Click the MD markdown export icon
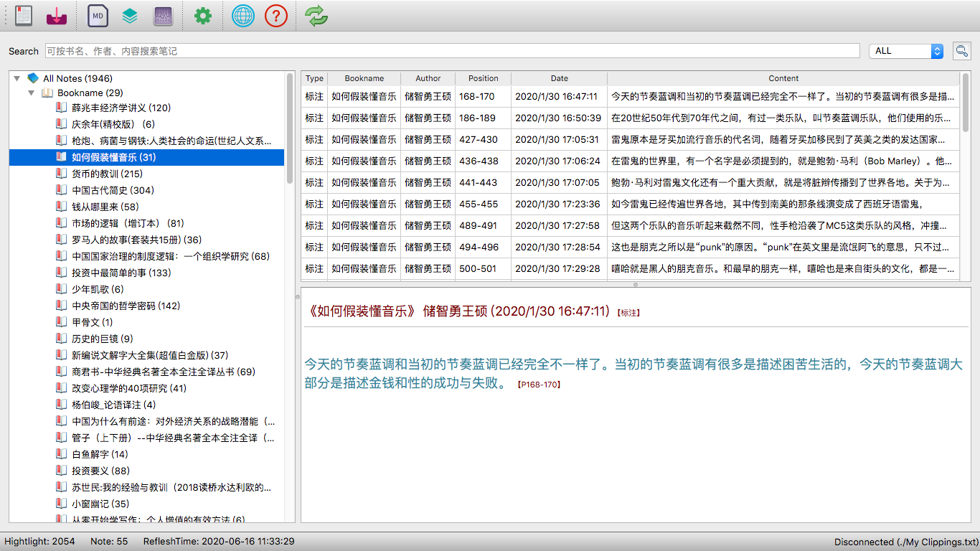 [x=98, y=16]
